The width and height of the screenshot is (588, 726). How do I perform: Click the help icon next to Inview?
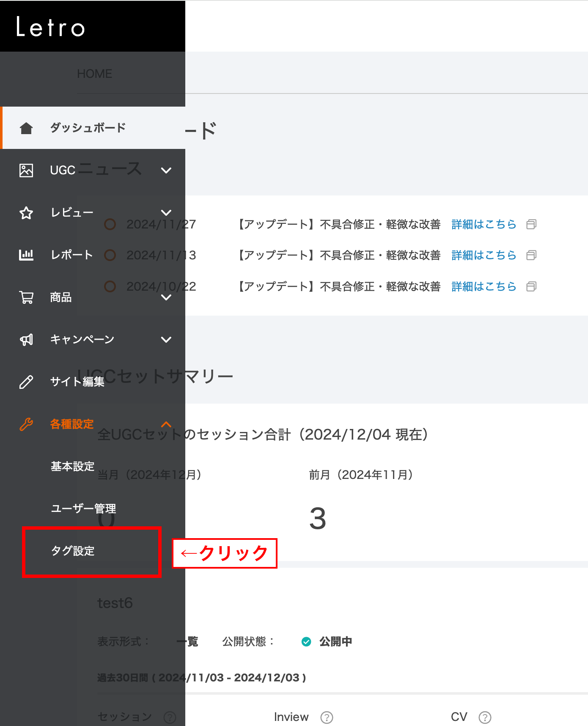[327, 717]
